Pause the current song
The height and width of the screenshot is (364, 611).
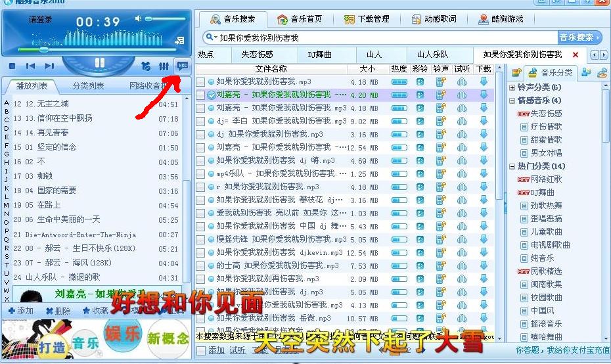100,62
